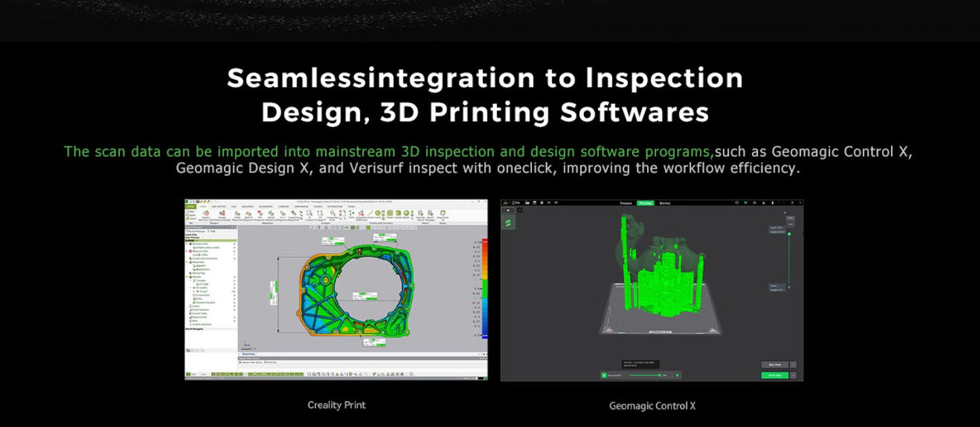Image resolution: width=980 pixels, height=427 pixels.
Task: Open the File menu in slicer
Action: [517, 203]
